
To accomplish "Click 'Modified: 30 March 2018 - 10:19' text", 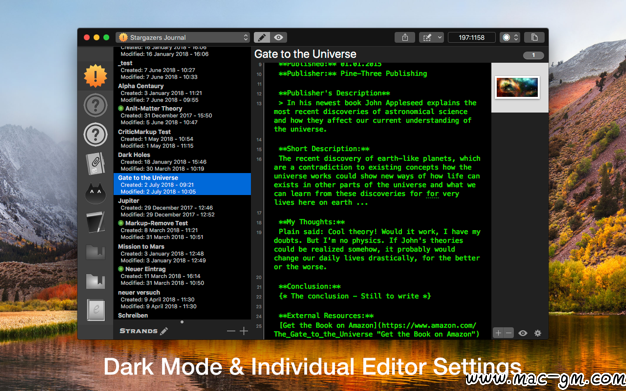I will pos(162,169).
